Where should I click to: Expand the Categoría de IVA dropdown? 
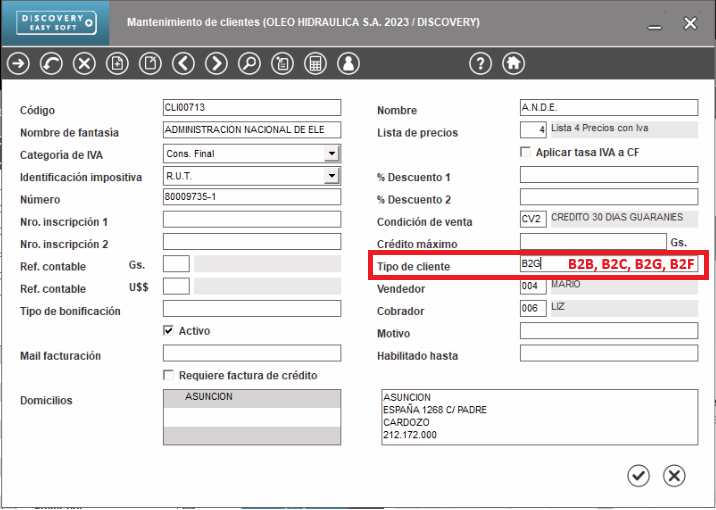331,154
